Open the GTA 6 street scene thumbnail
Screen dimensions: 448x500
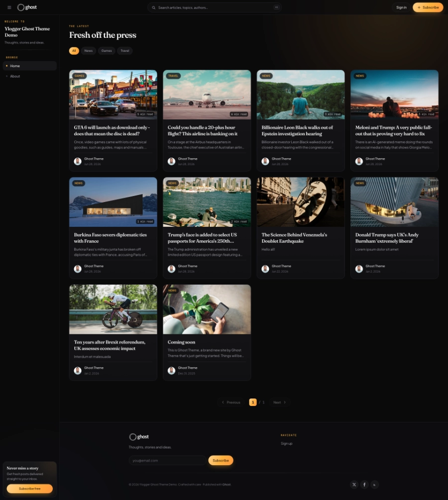click(x=113, y=95)
